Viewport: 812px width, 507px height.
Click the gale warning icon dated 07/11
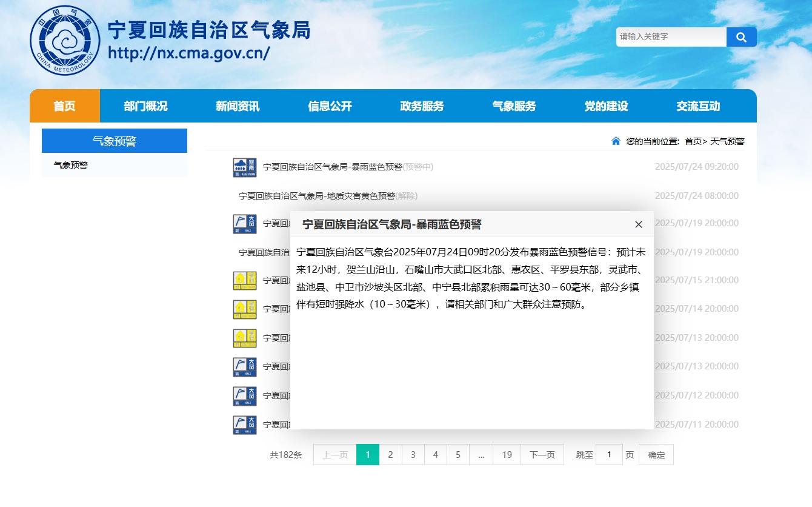point(245,425)
